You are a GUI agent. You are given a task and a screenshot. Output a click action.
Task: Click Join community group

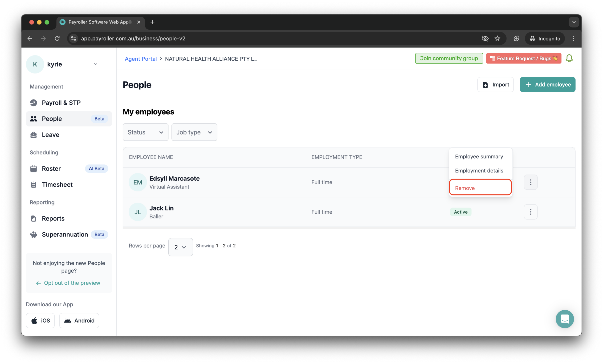[x=449, y=58]
